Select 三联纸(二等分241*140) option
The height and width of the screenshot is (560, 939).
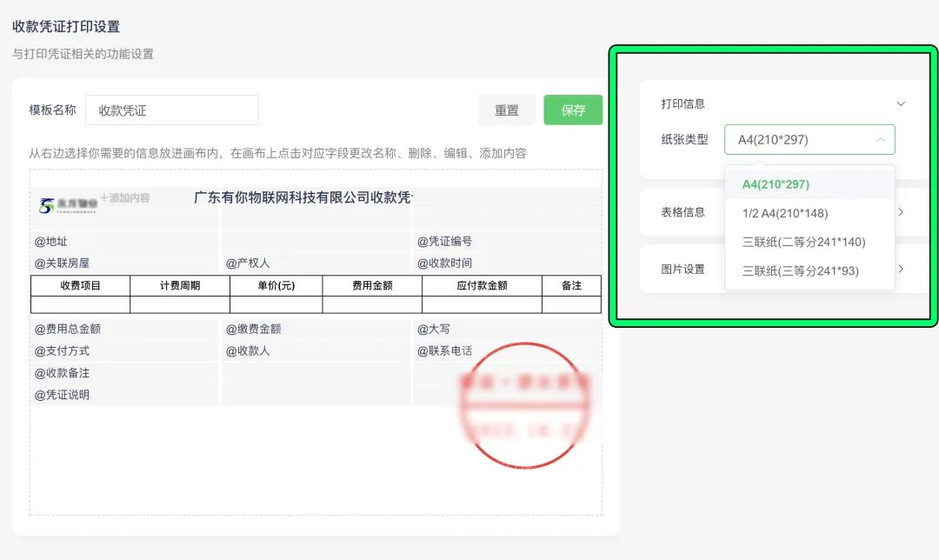[803, 242]
